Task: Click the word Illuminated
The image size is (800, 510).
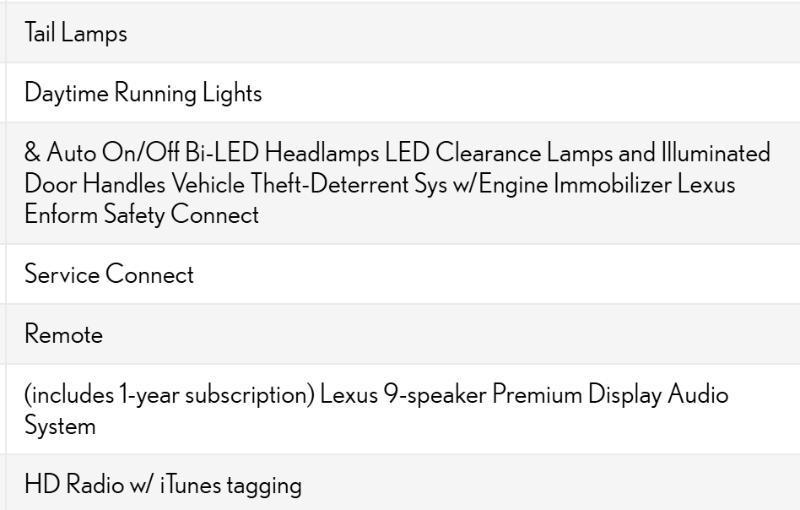Action: 715,153
